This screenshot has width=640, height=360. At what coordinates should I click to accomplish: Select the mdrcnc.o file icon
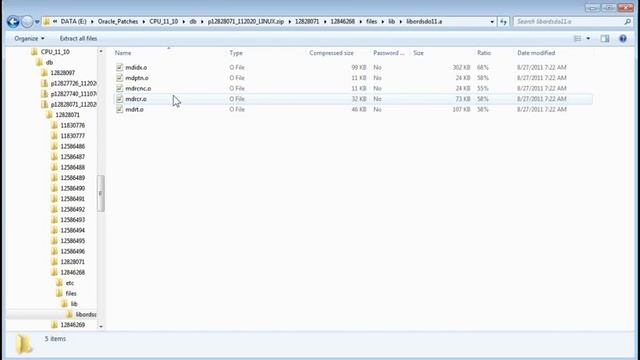119,89
